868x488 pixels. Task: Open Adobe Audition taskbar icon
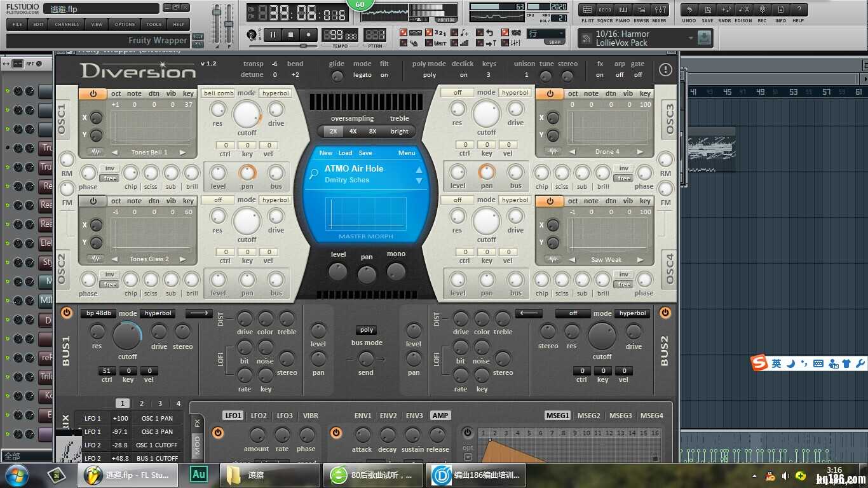point(199,474)
